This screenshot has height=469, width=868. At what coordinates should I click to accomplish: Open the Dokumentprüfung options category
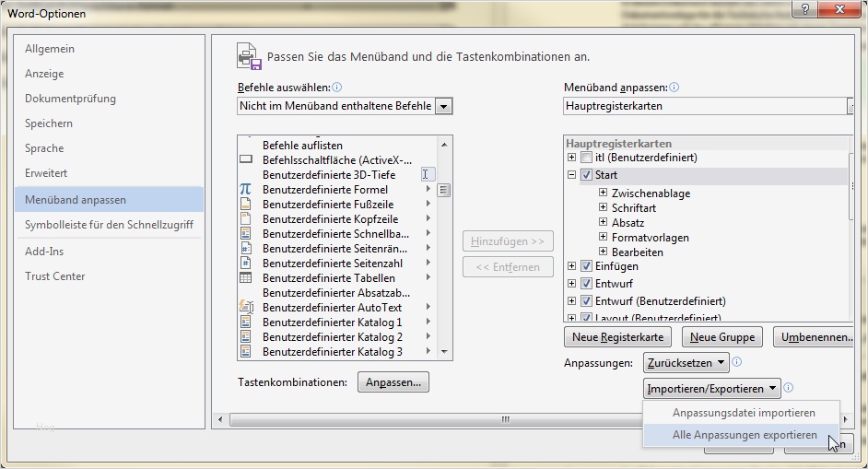click(x=70, y=99)
